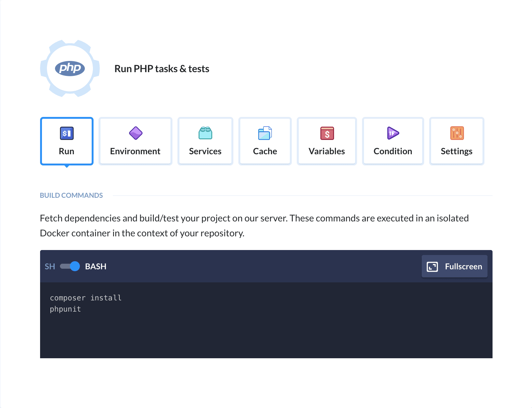Click the red Variables icon
This screenshot has height=408, width=532.
(327, 133)
